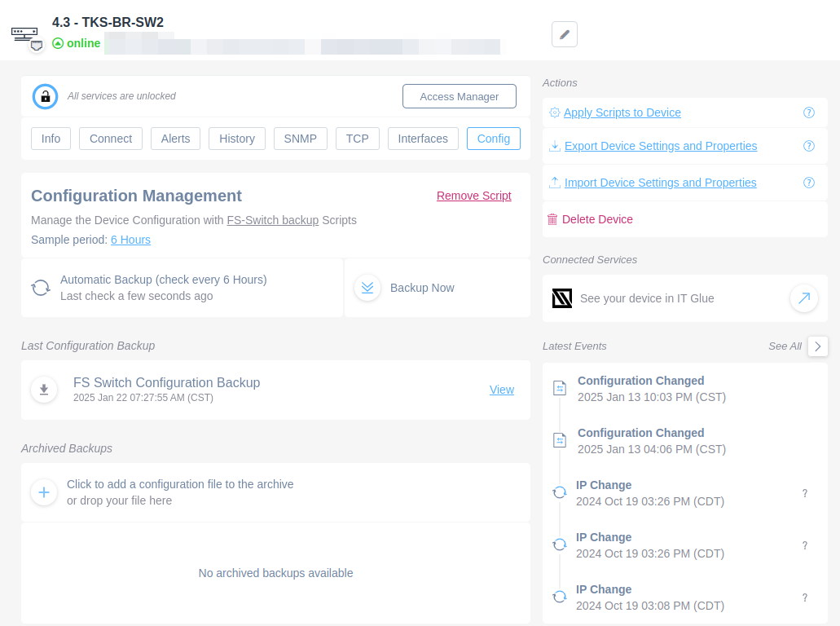Image resolution: width=840 pixels, height=626 pixels.
Task: Select the Config tab
Action: 494,139
